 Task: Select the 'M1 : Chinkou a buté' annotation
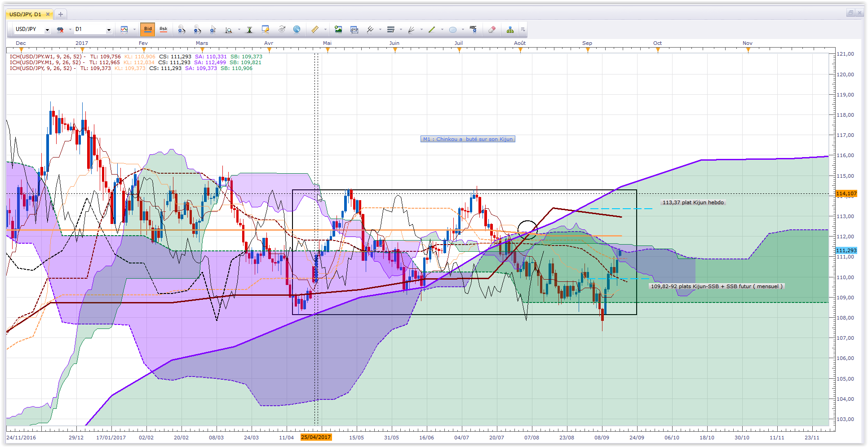(x=468, y=139)
